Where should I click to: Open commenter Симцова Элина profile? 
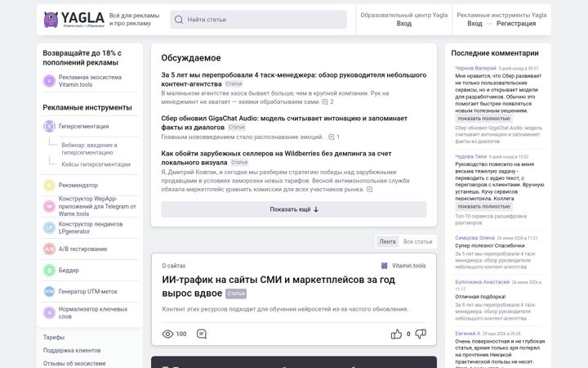click(474, 238)
